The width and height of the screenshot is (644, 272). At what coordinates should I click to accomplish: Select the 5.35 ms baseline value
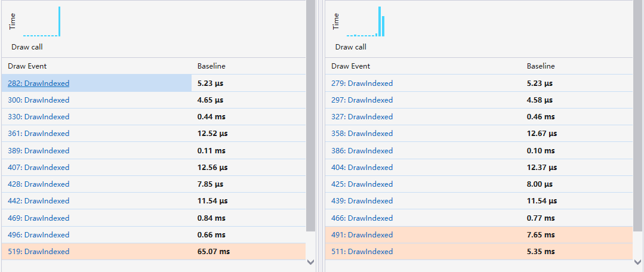tap(541, 252)
